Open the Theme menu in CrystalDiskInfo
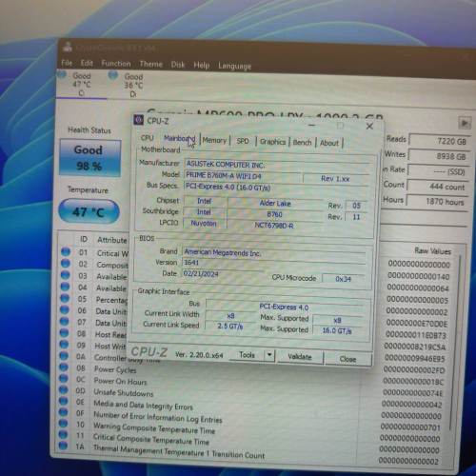The width and height of the screenshot is (476, 476). tap(150, 64)
